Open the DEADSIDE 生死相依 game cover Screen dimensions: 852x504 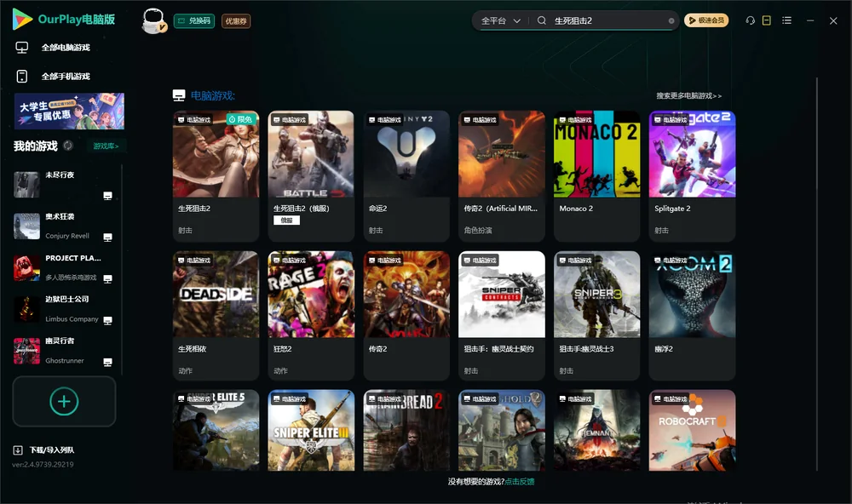(216, 295)
